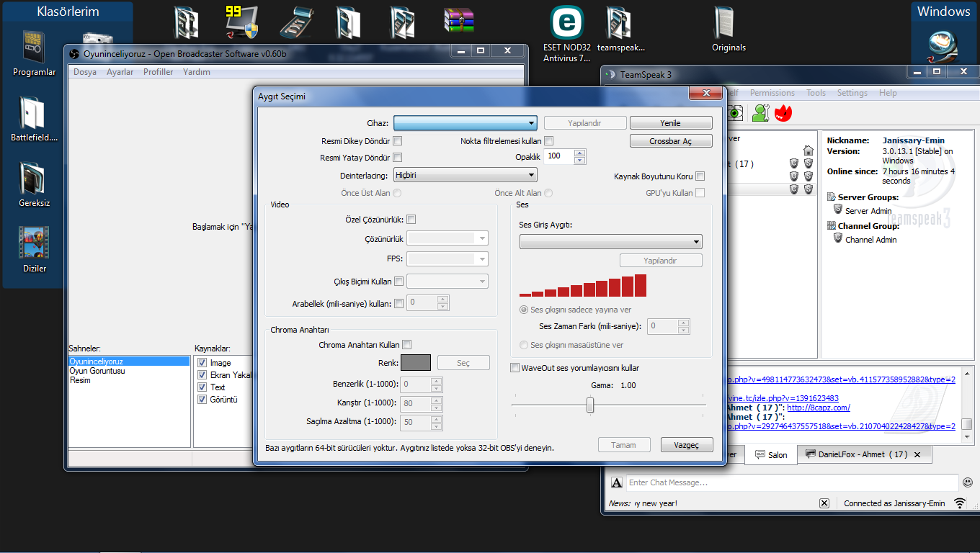Select the Resim scene in Sahneler
This screenshot has width=980, height=553.
(x=81, y=380)
